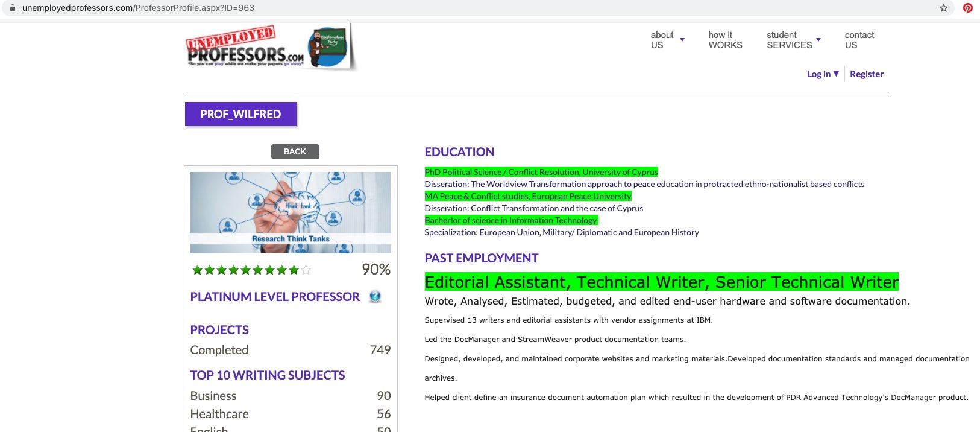Open the student SERVICES menu
Screen dimensions: 980x432
pos(789,40)
